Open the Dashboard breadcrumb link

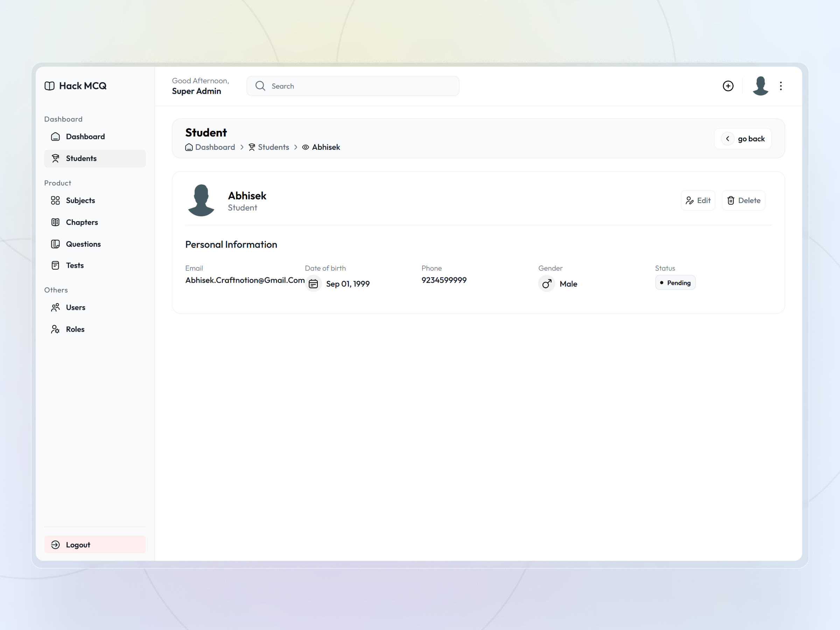(x=215, y=147)
